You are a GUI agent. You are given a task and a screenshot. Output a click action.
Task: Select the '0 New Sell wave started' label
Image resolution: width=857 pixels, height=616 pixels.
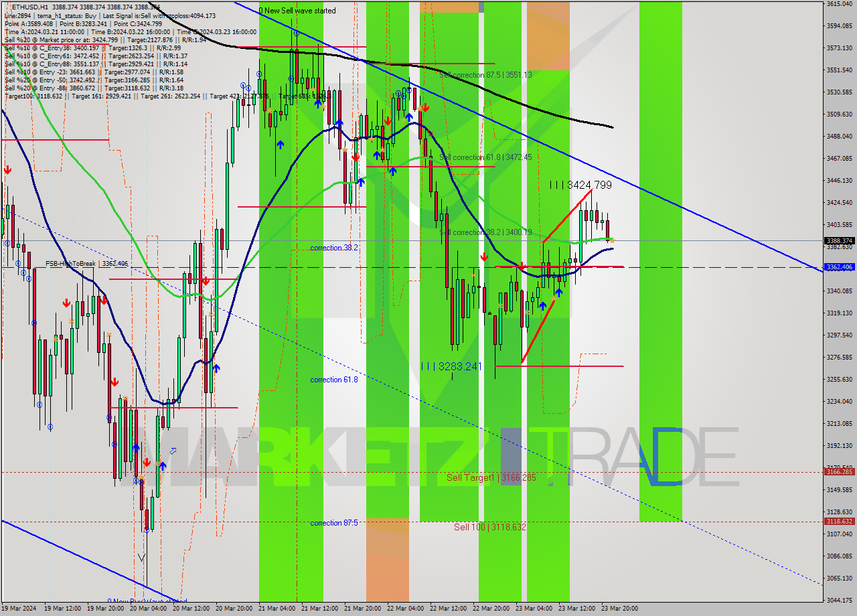pos(297,11)
